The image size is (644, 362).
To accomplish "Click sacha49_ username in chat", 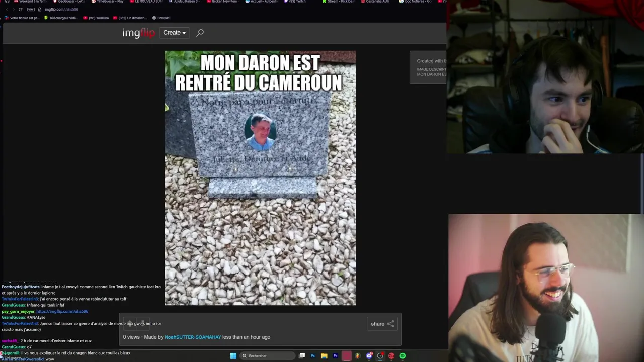I will coord(9,341).
